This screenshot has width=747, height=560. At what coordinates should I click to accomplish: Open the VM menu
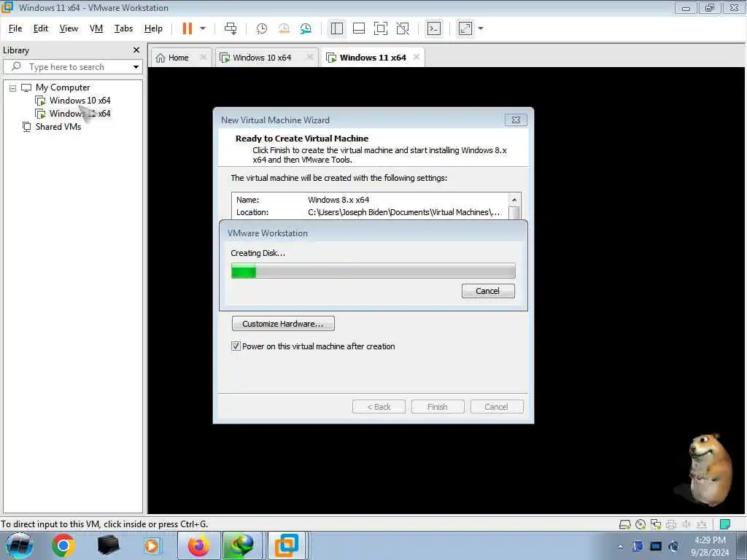click(96, 28)
